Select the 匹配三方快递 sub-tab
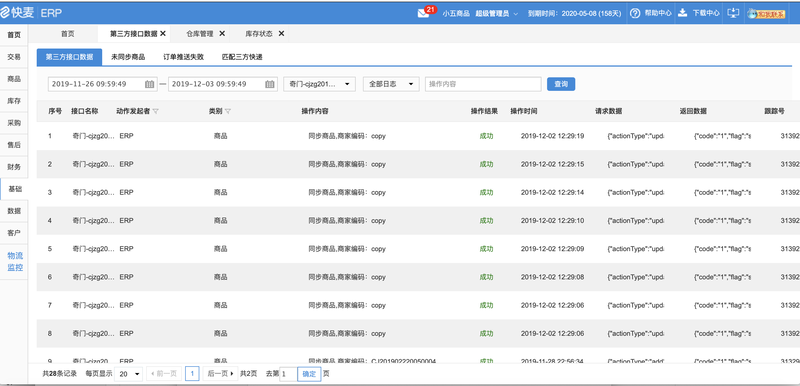The image size is (800, 386). coord(242,57)
